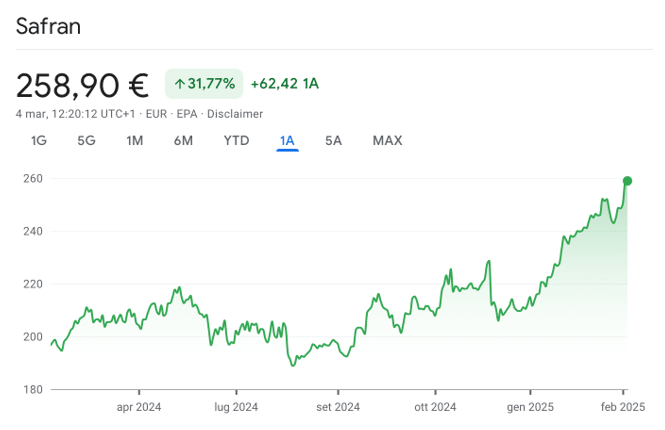Click the 200 y-axis label
665x430 pixels.
33,337
